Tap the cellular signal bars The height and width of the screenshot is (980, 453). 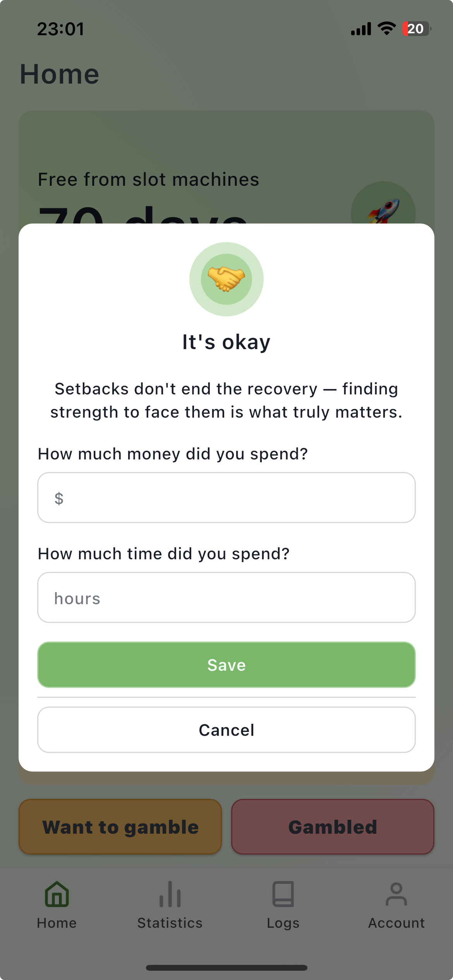tap(361, 29)
